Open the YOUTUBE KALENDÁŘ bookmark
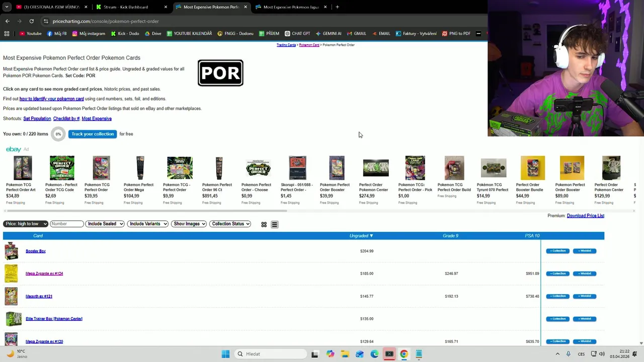This screenshot has width=644, height=362. [x=189, y=34]
